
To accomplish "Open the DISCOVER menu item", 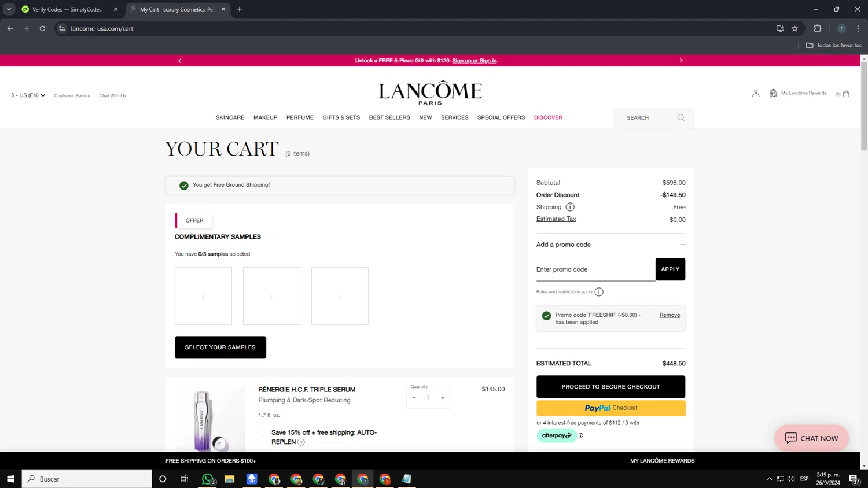I will [548, 117].
